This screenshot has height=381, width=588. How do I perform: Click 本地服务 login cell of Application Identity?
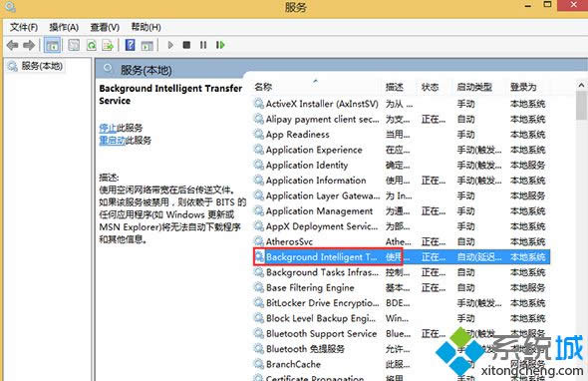(x=527, y=166)
